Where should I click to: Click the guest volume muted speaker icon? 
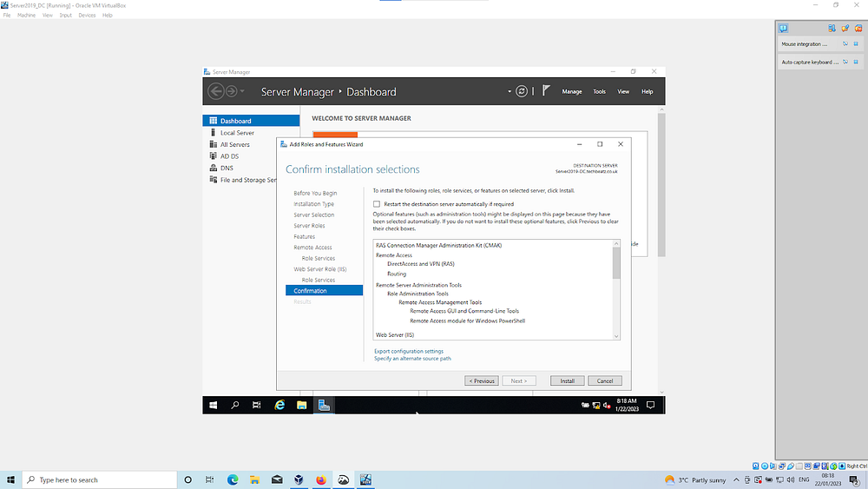(607, 406)
